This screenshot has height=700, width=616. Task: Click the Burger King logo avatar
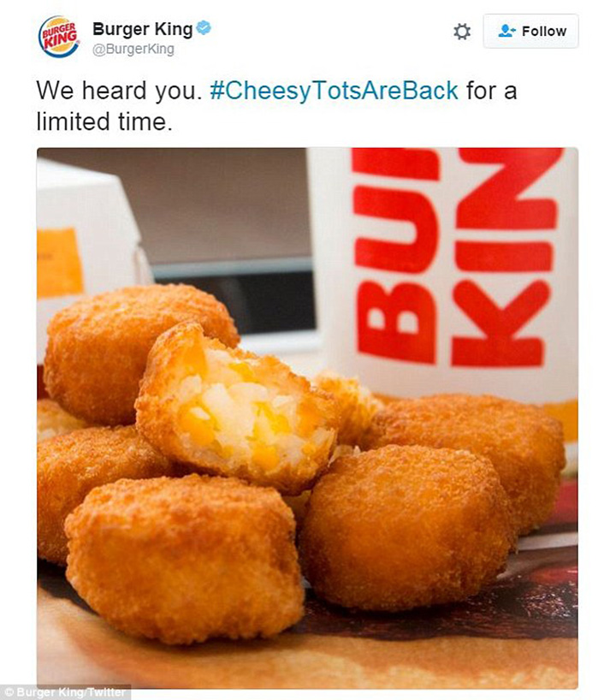pos(58,37)
